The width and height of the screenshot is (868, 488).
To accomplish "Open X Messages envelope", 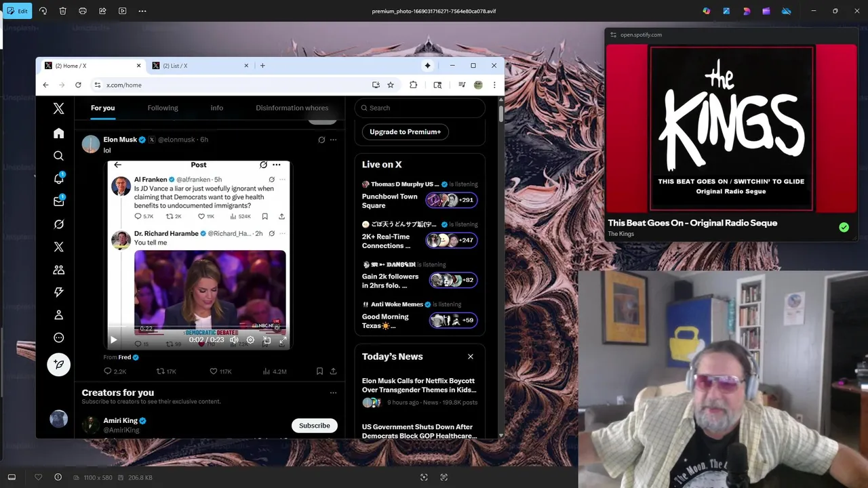I will (59, 201).
